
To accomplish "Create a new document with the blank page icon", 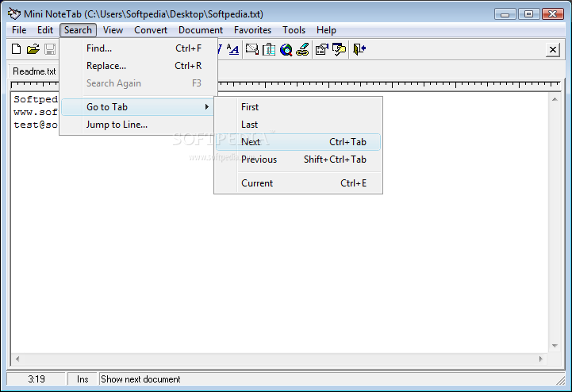I will [x=16, y=49].
